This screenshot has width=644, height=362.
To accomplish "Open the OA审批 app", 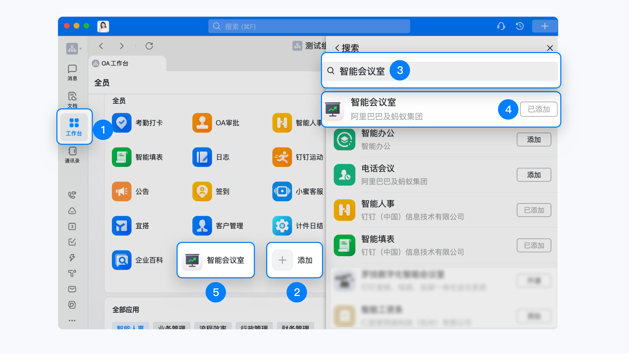I will tap(216, 123).
